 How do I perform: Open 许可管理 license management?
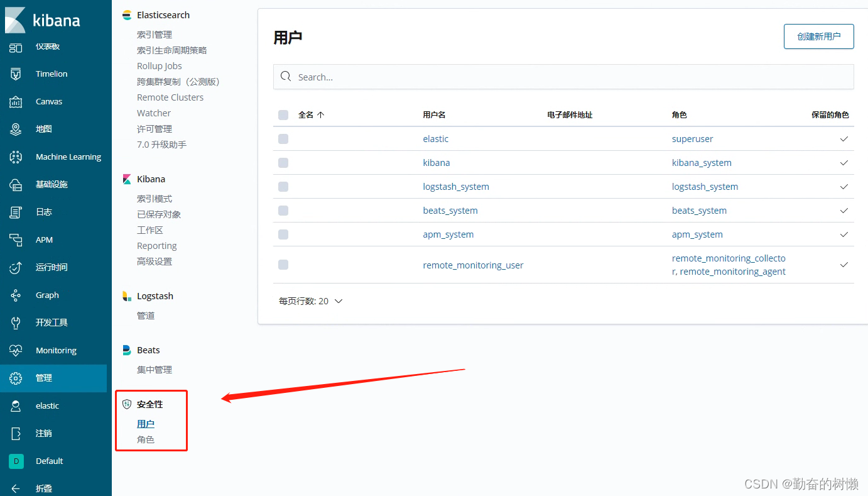coord(155,129)
